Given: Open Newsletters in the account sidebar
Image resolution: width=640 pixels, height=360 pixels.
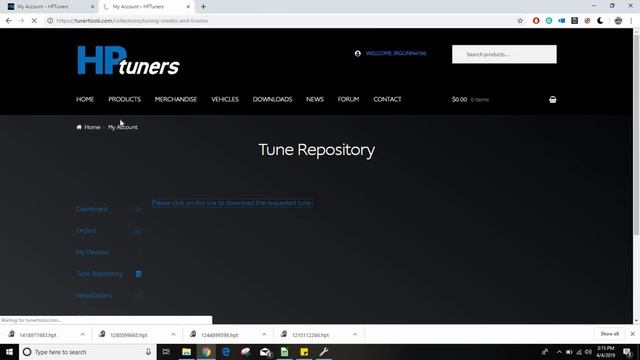Looking at the screenshot, I should click(94, 296).
